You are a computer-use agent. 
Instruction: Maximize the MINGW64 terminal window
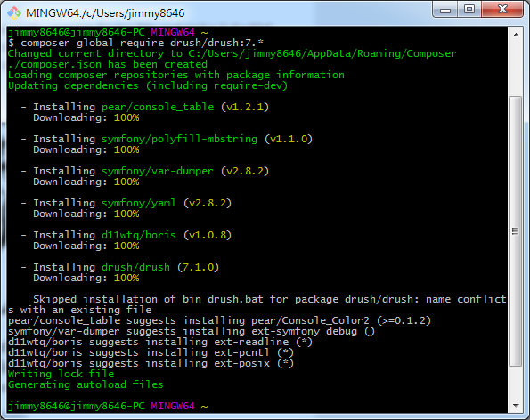[x=469, y=10]
